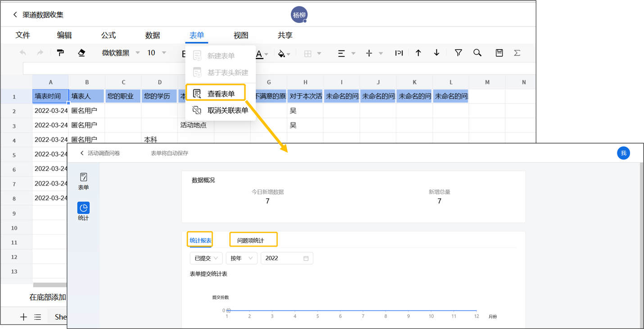Click the search magnifier icon

click(x=477, y=53)
